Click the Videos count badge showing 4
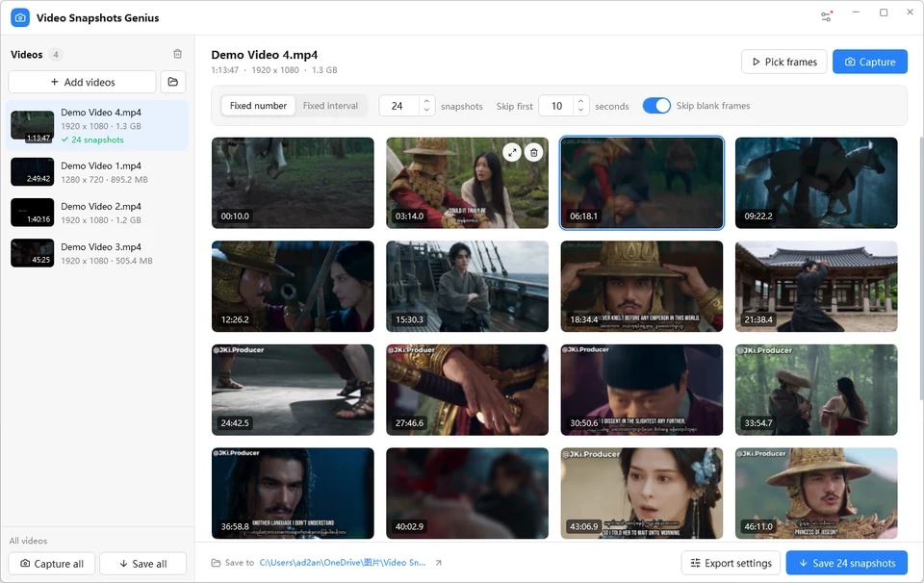Viewport: 924px width, 583px height. [56, 54]
